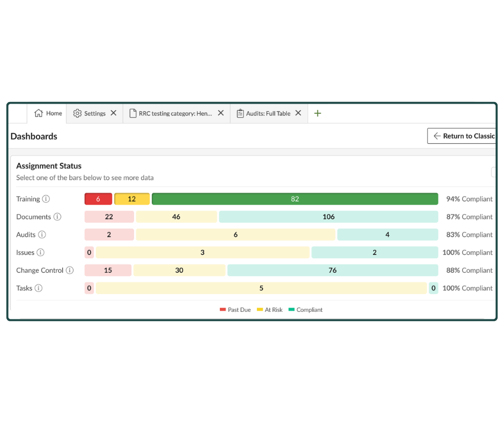The height and width of the screenshot is (423, 504).
Task: Switch to the Home tab
Action: pyautogui.click(x=48, y=113)
